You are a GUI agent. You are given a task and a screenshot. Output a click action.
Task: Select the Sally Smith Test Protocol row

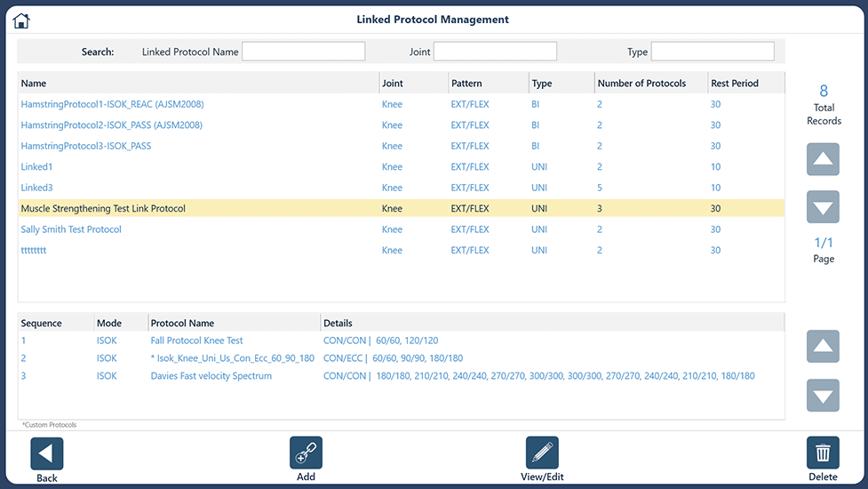pyautogui.click(x=71, y=229)
